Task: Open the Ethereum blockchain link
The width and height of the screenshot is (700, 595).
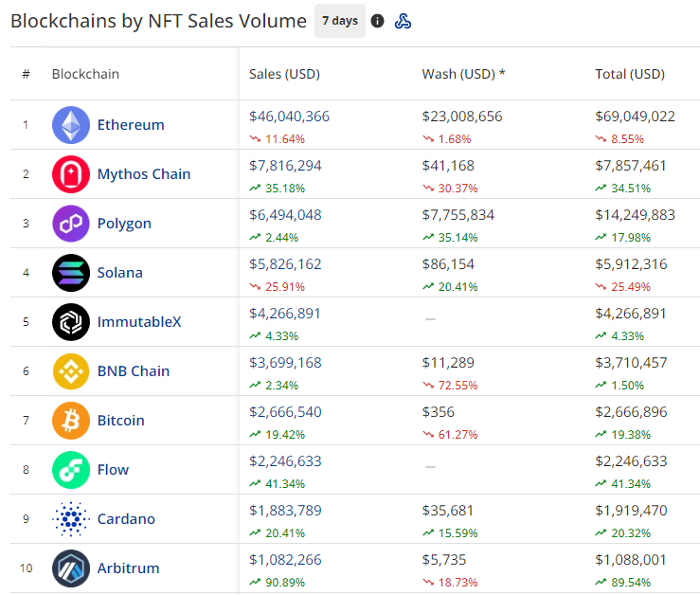Action: point(131,125)
